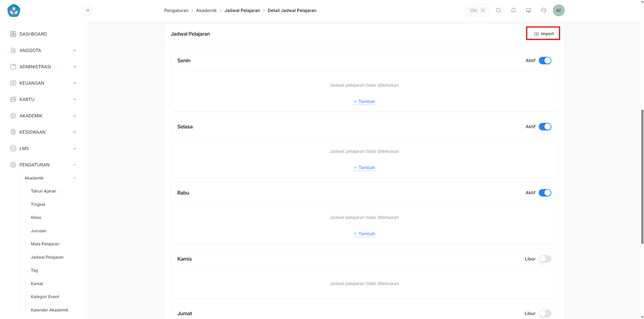Image resolution: width=644 pixels, height=319 pixels.
Task: Expand the Kartu menu plus
Action: [x=74, y=99]
